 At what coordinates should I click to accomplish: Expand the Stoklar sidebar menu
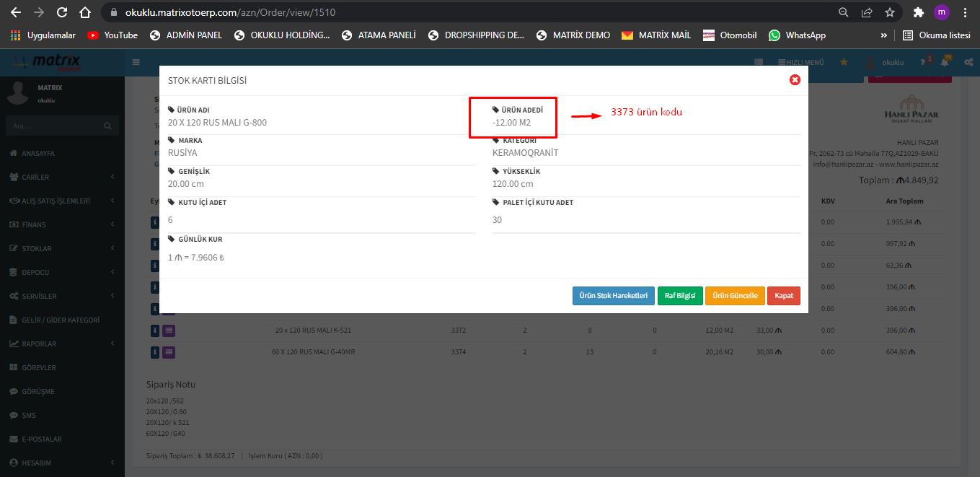click(x=61, y=248)
